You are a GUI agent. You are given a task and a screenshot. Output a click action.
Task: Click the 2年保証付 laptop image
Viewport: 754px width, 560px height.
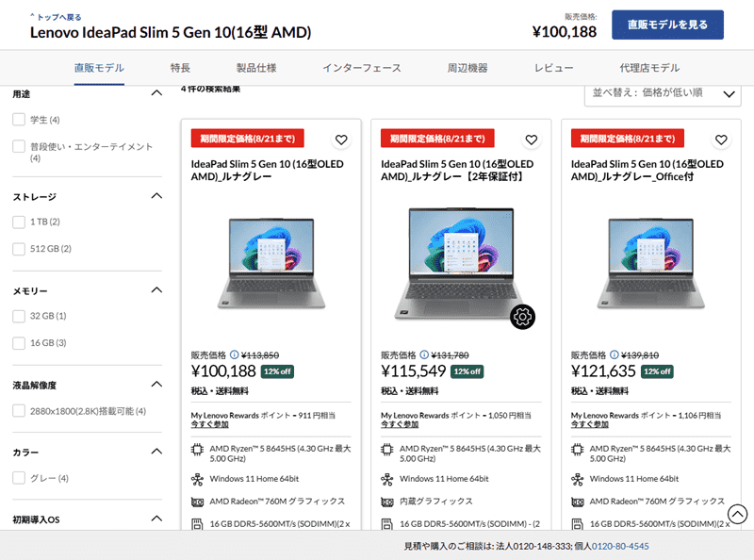[x=461, y=263]
